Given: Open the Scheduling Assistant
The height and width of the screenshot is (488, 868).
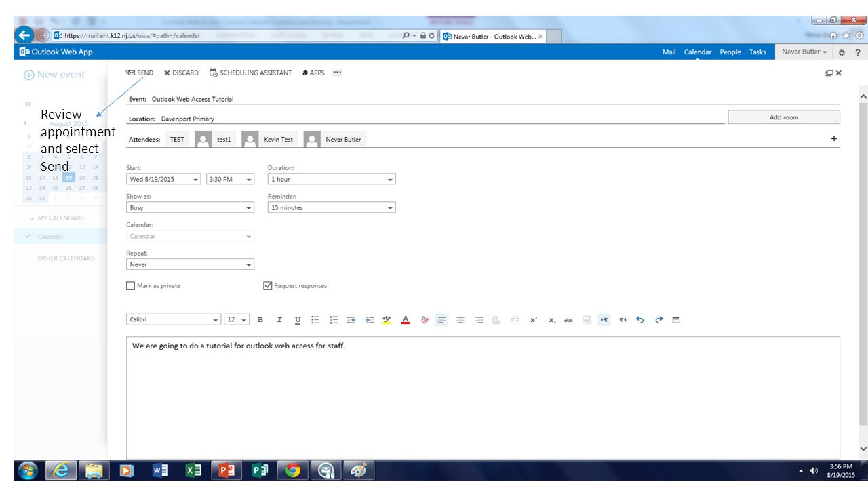Looking at the screenshot, I should click(250, 73).
